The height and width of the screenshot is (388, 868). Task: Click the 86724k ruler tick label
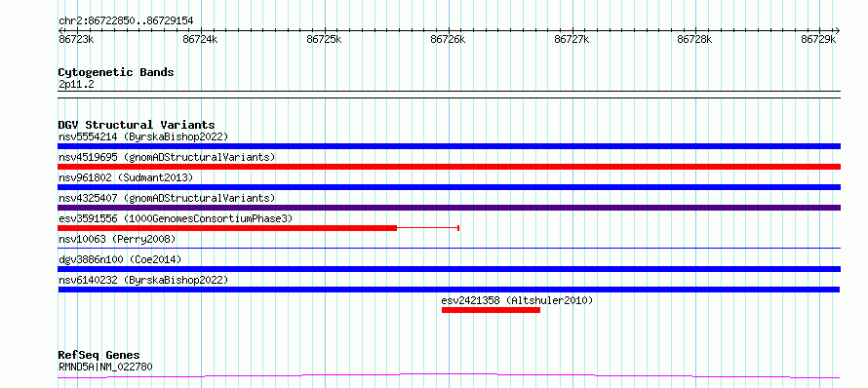pyautogui.click(x=200, y=39)
